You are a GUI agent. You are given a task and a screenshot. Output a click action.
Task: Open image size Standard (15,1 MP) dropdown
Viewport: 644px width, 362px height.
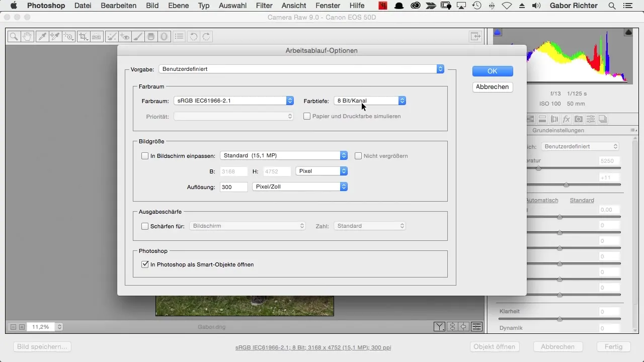pyautogui.click(x=284, y=156)
